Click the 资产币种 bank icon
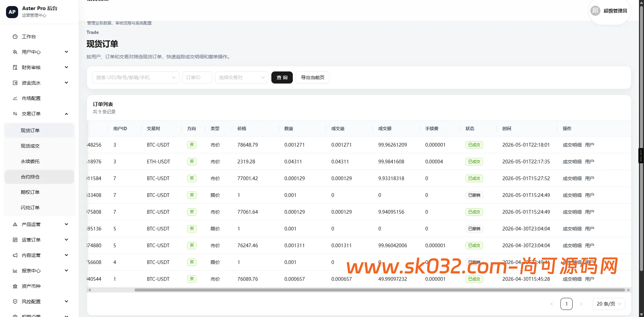Viewport: 644px width, 317px height. [x=15, y=286]
